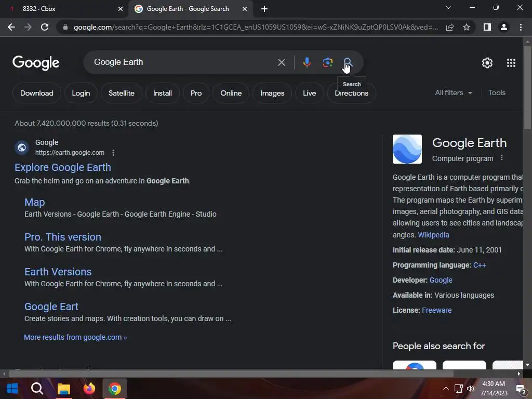The image size is (532, 399).
Task: Launch Firefox from taskbar
Action: tap(89, 389)
